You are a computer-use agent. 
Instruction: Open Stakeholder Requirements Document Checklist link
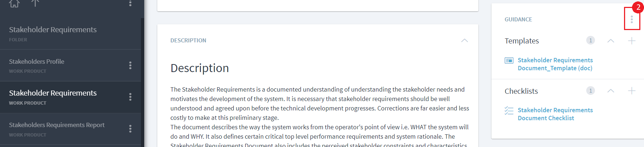555,114
